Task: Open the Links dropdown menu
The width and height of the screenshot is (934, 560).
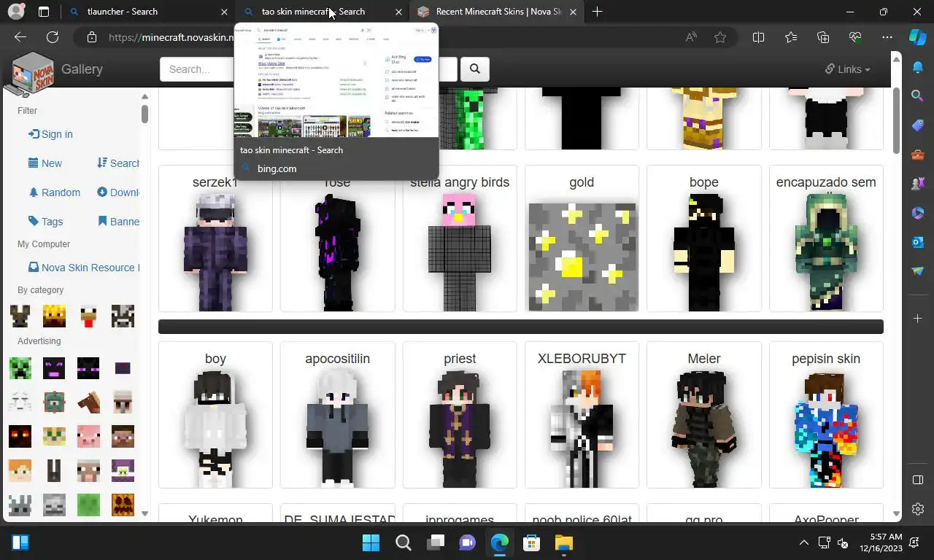Action: 848,69
